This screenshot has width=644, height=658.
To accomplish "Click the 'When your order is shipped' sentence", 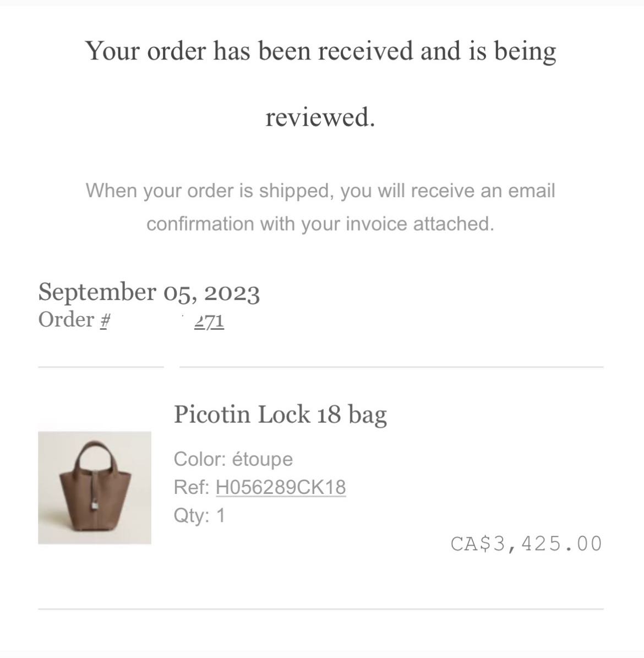I will pyautogui.click(x=320, y=191).
